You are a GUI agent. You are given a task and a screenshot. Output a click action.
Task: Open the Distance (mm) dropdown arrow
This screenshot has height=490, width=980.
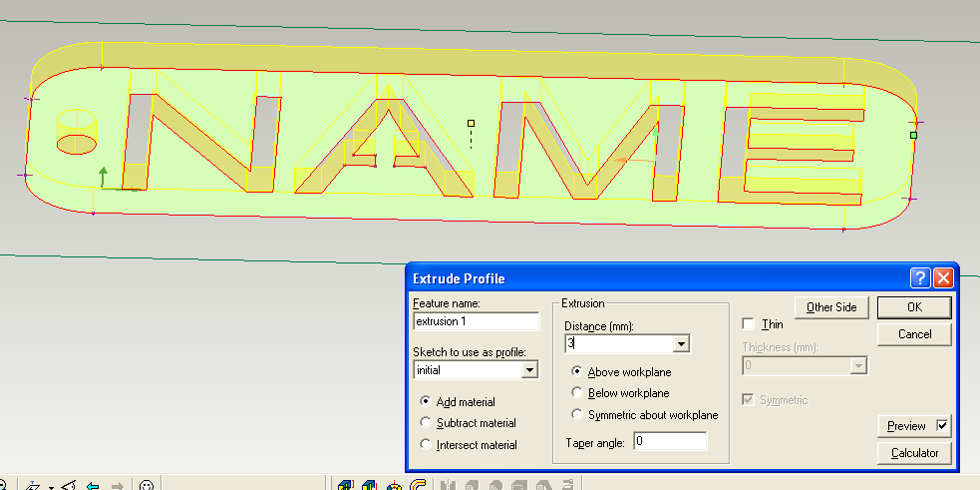(681, 343)
